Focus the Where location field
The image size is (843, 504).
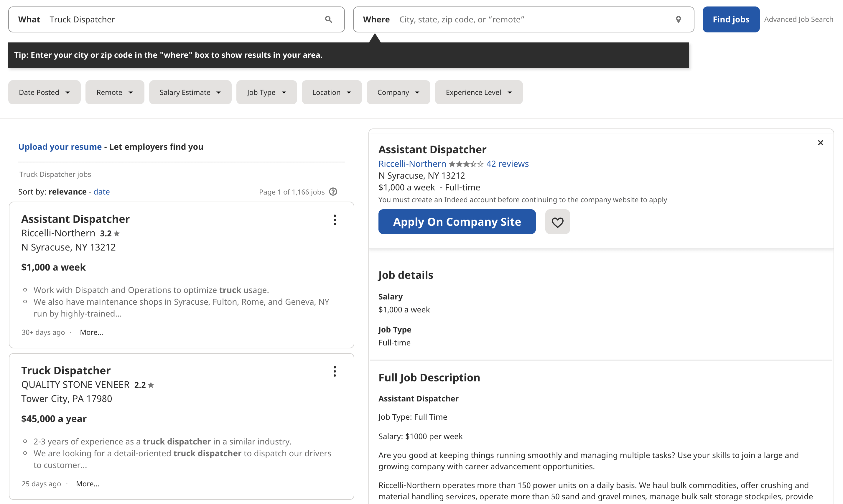[x=523, y=19]
